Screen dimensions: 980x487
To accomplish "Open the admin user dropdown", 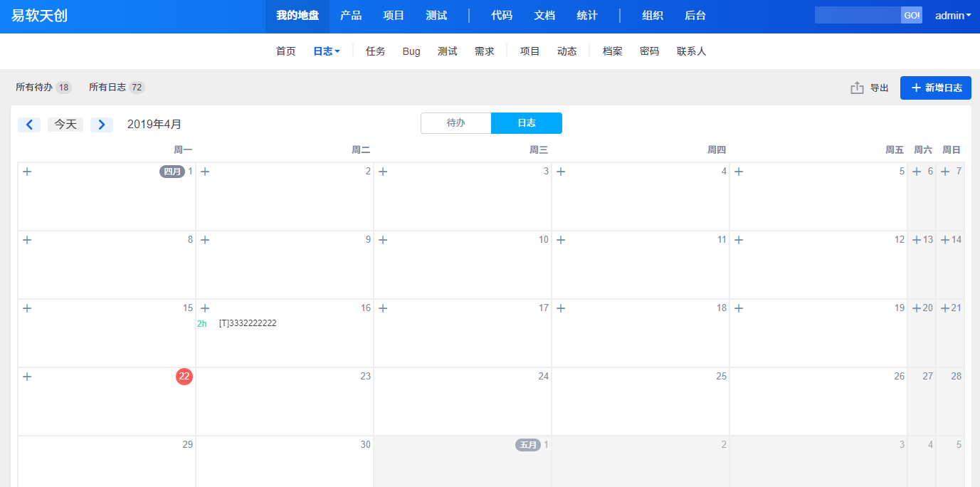I will [953, 16].
